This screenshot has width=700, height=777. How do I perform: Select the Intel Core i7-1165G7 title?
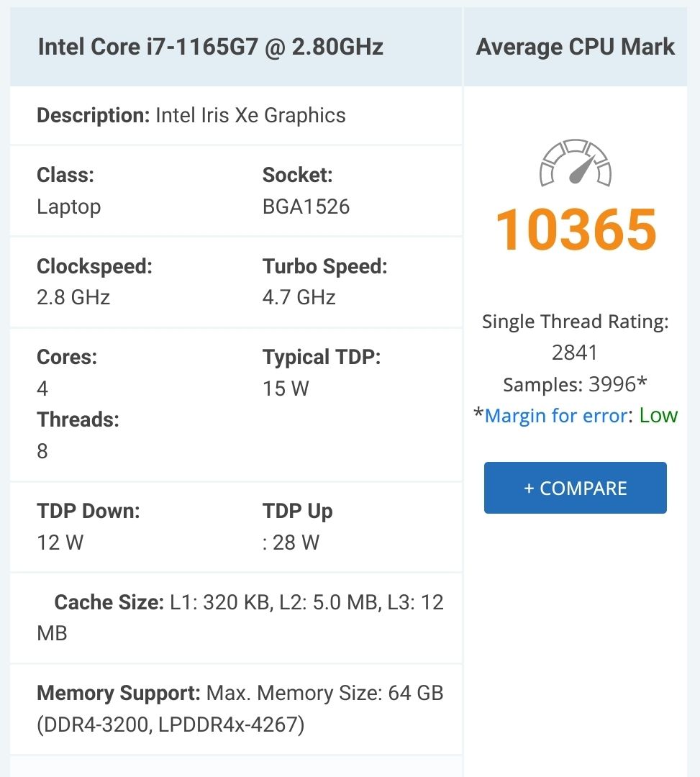coord(210,47)
